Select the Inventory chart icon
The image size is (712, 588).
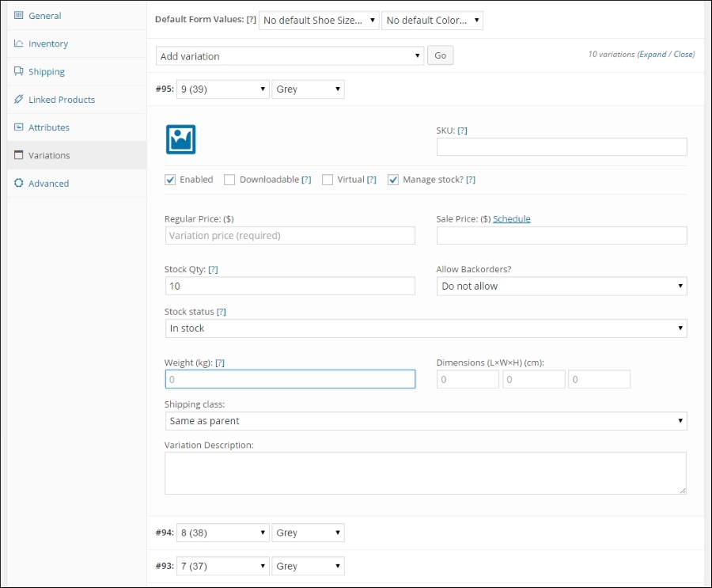click(x=20, y=44)
